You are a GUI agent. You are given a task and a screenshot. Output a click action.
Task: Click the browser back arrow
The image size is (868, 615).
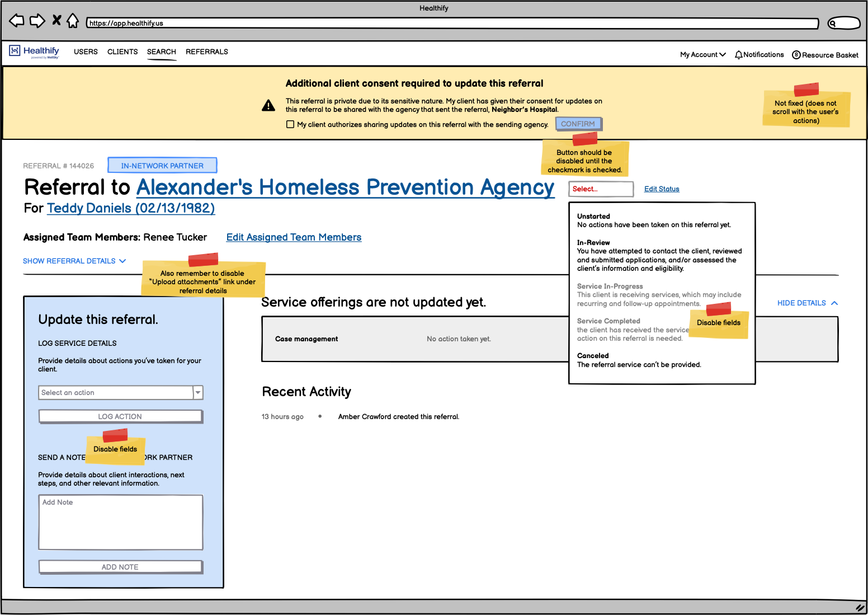pos(16,20)
